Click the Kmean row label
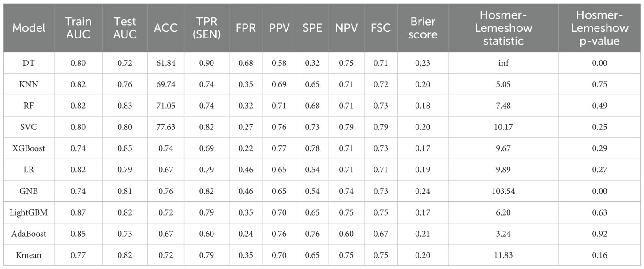 pos(29,255)
